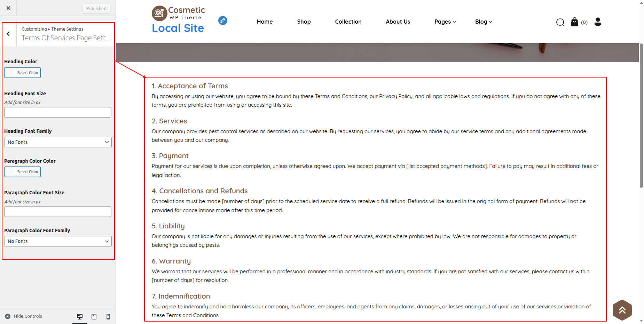Switch to desktop preview mode
Image resolution: width=644 pixels, height=324 pixels.
click(80, 316)
